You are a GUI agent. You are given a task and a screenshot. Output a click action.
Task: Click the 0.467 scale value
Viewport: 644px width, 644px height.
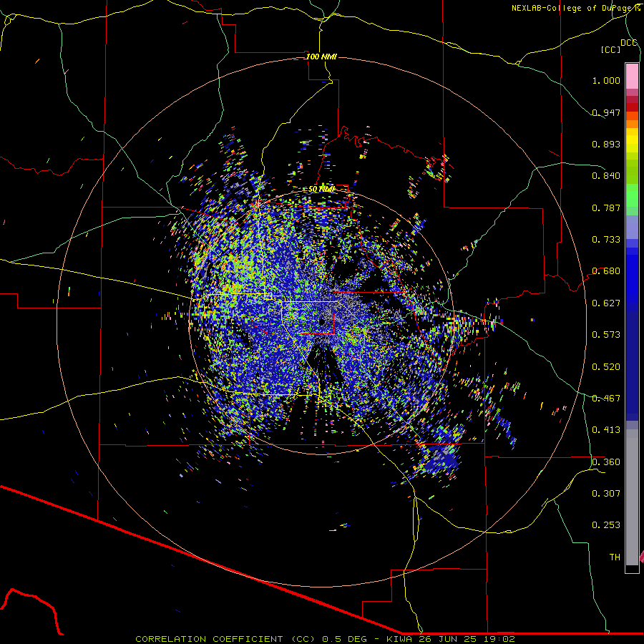click(606, 399)
